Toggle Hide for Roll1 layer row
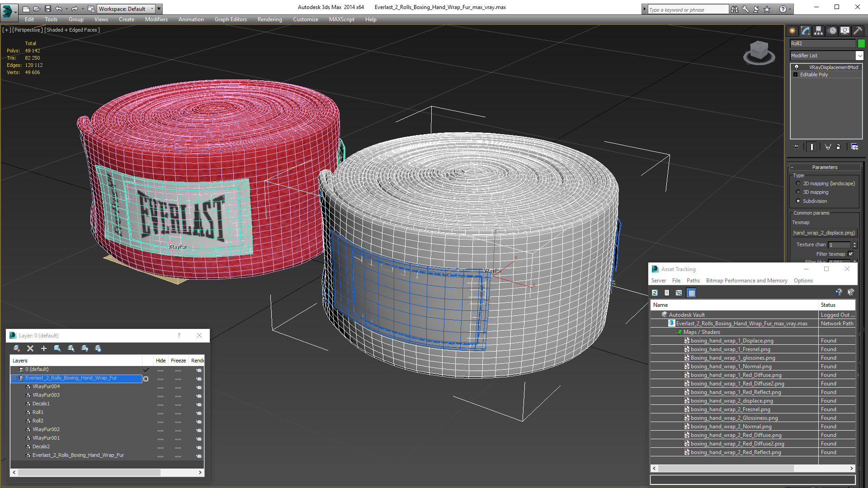 coord(160,413)
